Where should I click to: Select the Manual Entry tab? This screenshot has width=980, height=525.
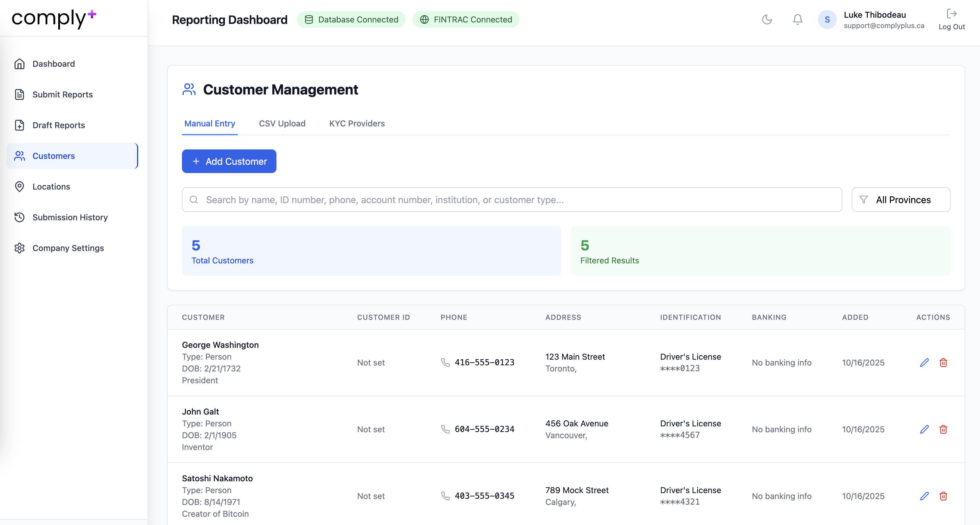210,123
